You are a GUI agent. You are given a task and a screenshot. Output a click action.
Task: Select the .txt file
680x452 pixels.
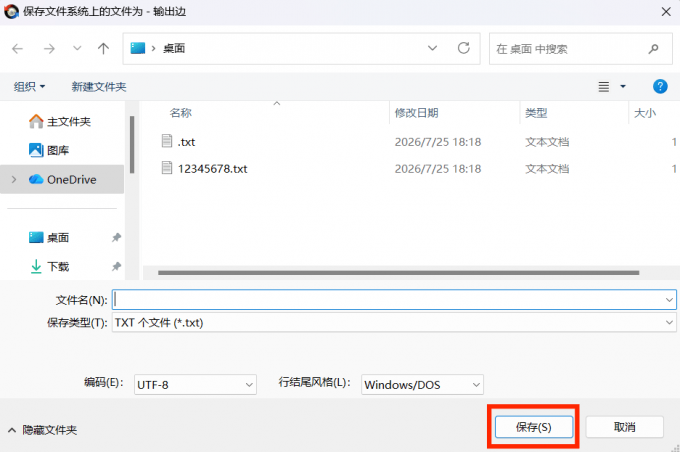point(186,142)
